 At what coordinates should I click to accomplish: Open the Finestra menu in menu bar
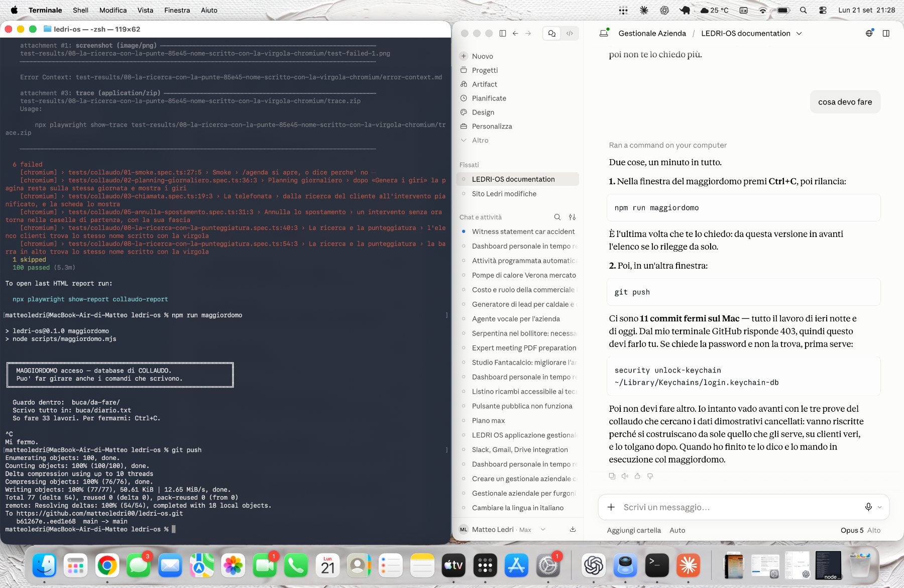coord(177,10)
